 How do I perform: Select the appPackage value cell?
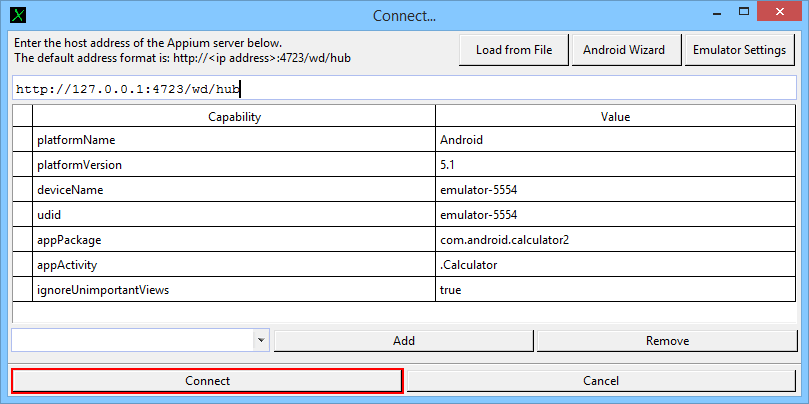[615, 240]
